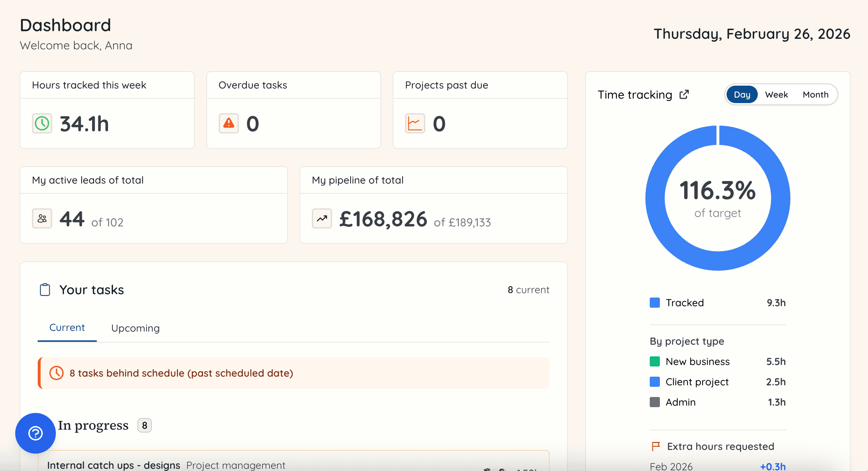Screen dimensions: 868x471
Task: Switch to the Upcoming tasks tab
Action: click(135, 328)
